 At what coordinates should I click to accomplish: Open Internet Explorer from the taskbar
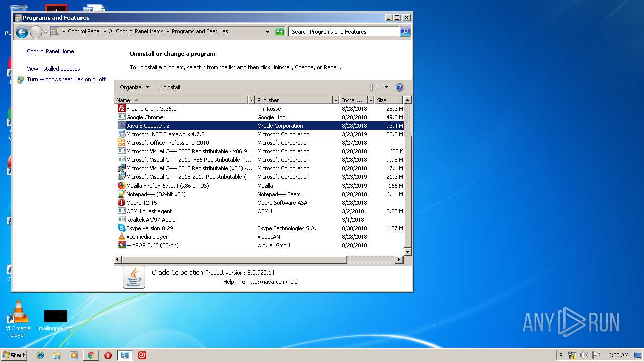(x=40, y=355)
